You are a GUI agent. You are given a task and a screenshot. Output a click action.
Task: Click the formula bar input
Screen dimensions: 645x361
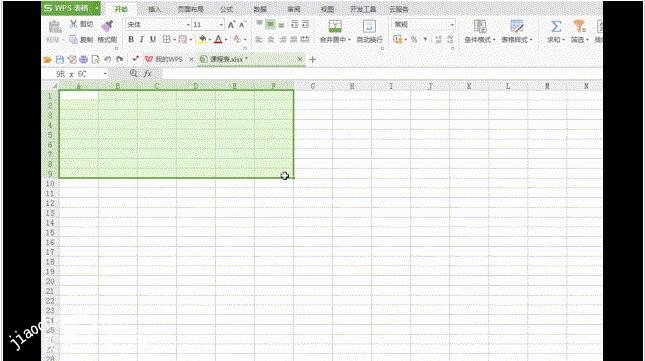pos(382,74)
